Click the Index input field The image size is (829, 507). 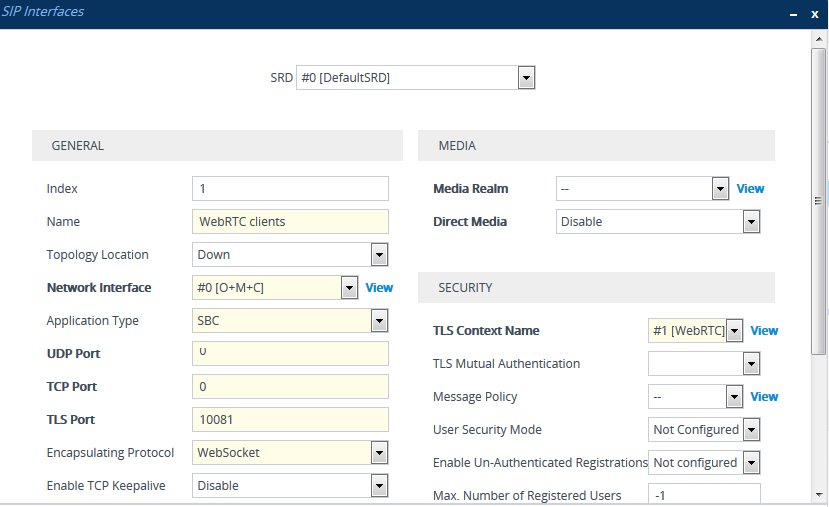pyautogui.click(x=289, y=189)
